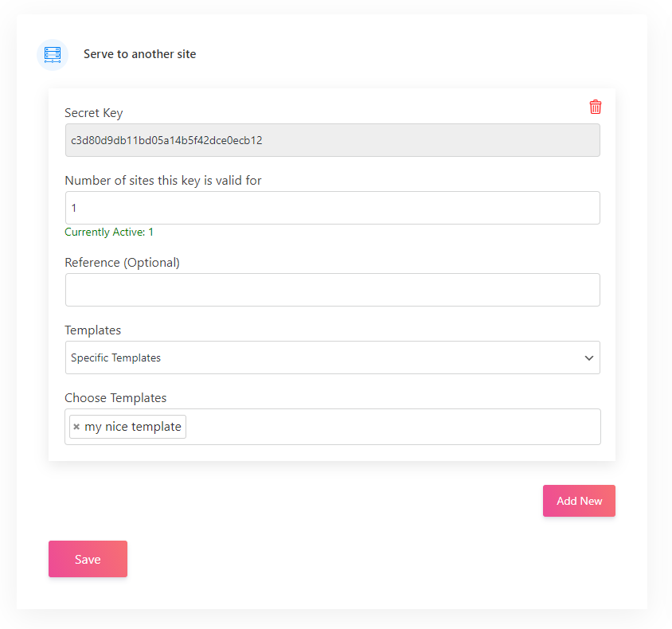Click into the Reference (Optional) field
This screenshot has width=672, height=629.
pos(332,290)
